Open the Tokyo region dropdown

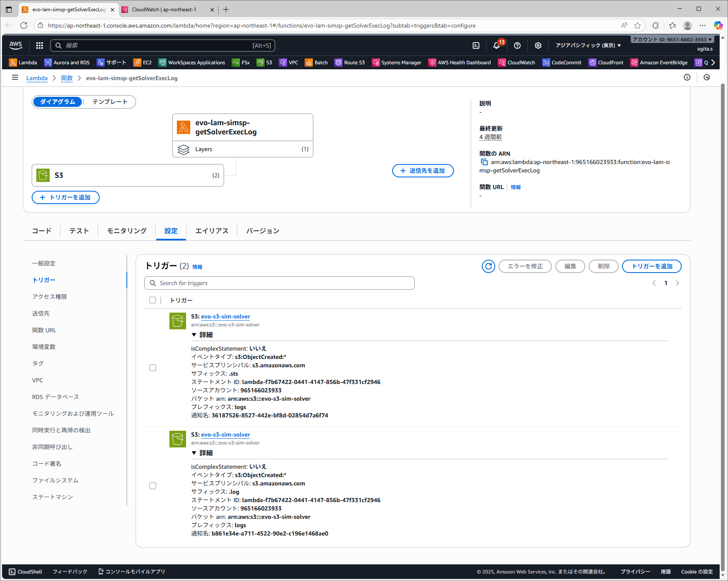pos(588,45)
